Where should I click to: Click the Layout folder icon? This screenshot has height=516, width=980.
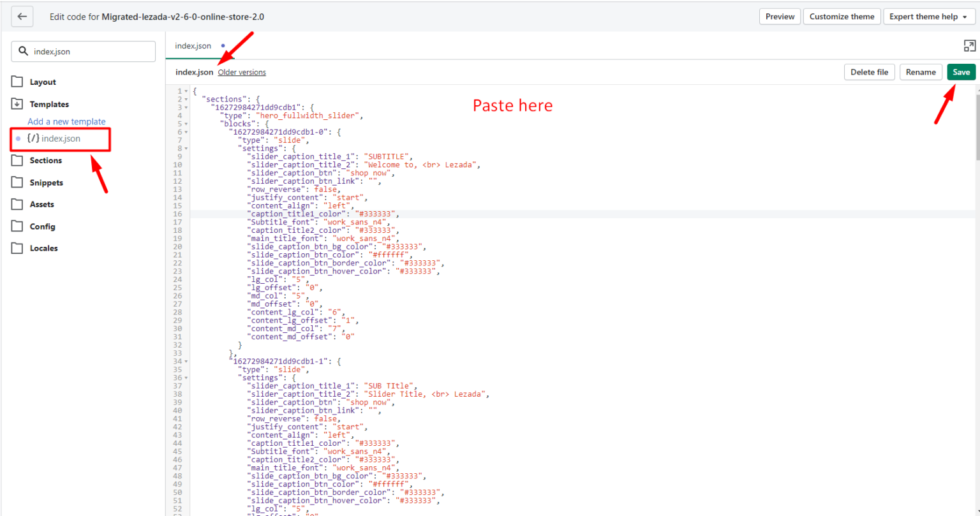click(x=17, y=82)
